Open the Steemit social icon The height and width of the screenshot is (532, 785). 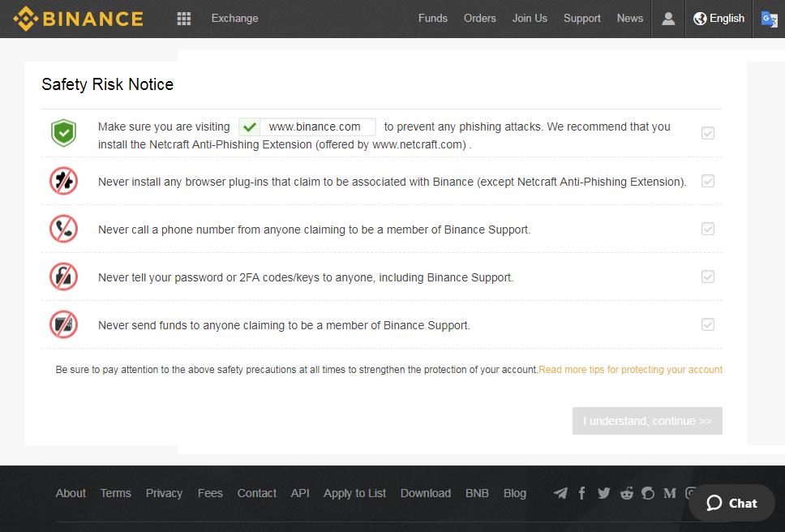point(648,493)
